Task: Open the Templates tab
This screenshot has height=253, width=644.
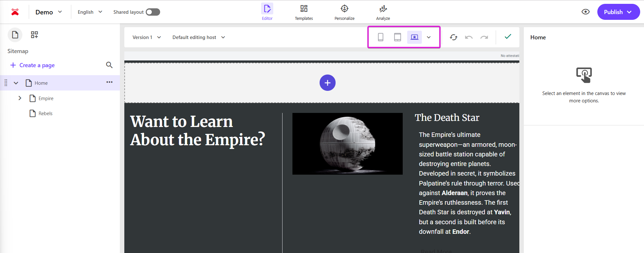Action: [x=304, y=12]
